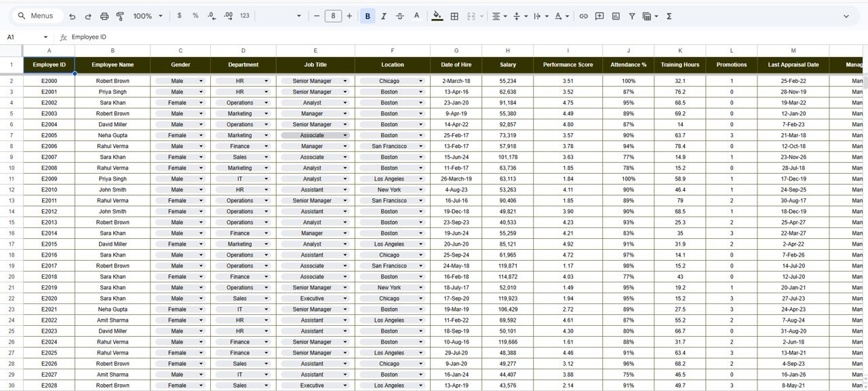
Task: Insert a link
Action: point(583,16)
